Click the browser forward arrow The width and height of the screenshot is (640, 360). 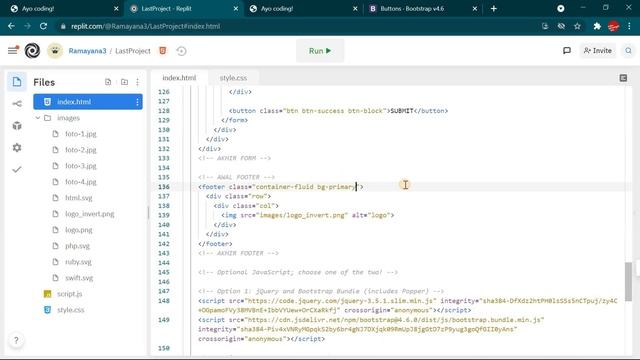[27, 26]
